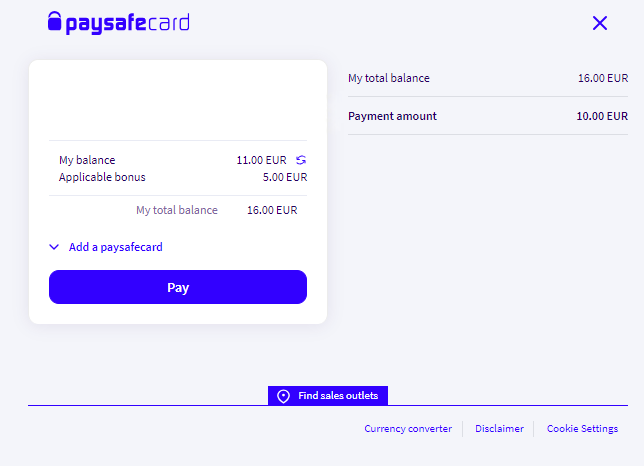Click the Applicable bonus label
The width and height of the screenshot is (644, 466).
[102, 177]
